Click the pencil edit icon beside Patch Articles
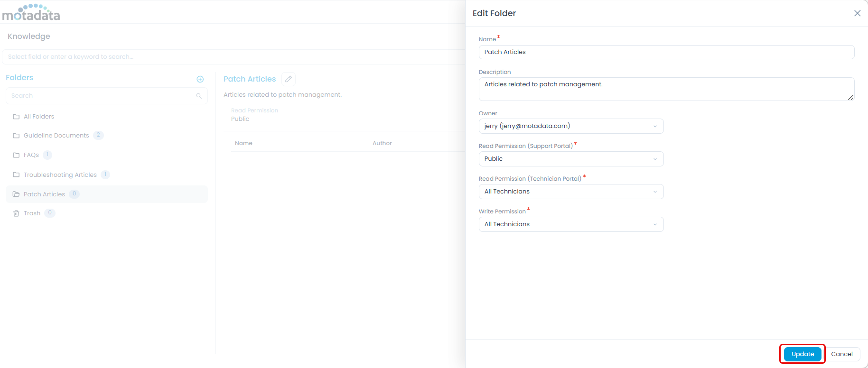This screenshot has width=868, height=368. point(289,79)
